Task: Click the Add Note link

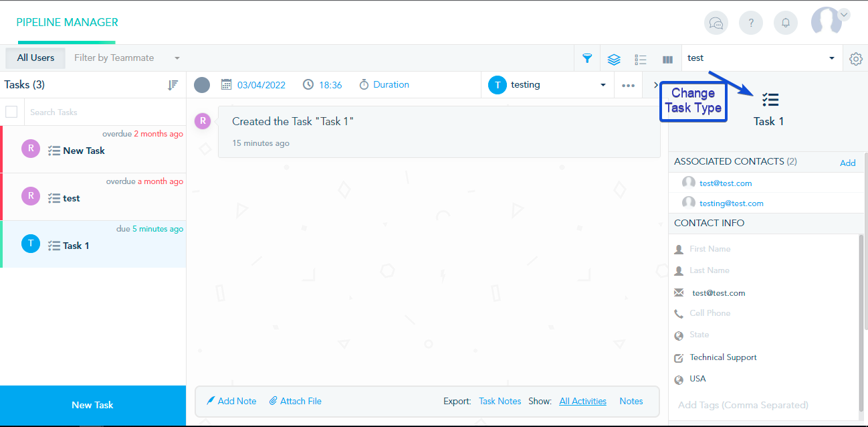Action: [231, 401]
